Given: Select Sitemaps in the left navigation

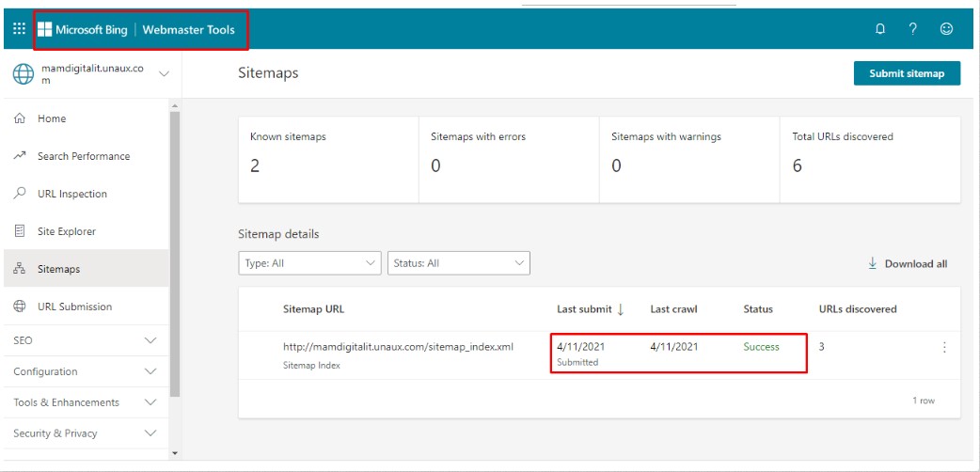Looking at the screenshot, I should tap(58, 269).
